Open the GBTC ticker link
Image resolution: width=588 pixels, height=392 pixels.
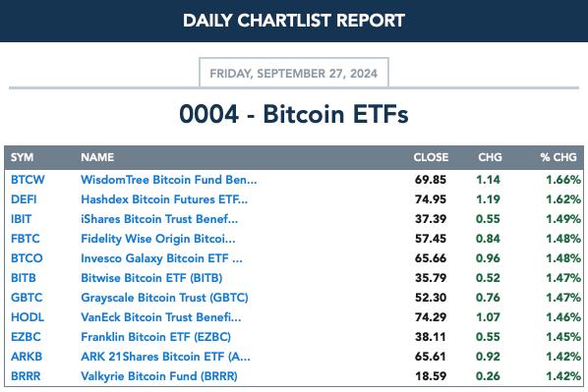point(27,298)
